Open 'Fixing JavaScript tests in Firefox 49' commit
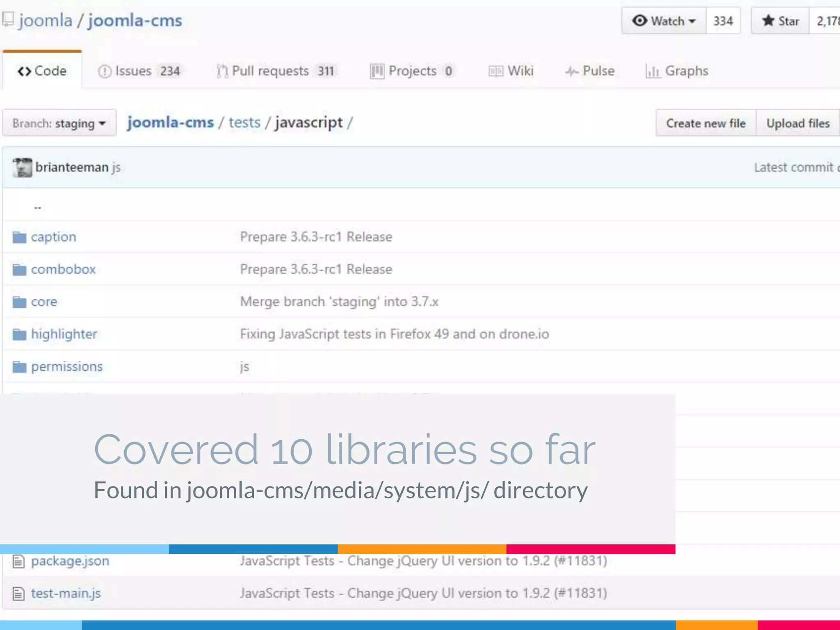The width and height of the screenshot is (840, 630). (x=395, y=334)
